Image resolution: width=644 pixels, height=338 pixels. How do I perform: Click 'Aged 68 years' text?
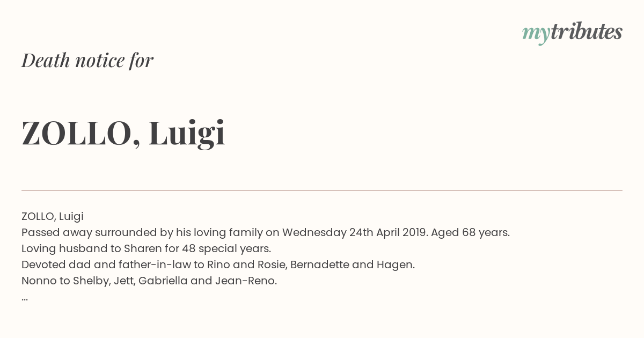(x=470, y=233)
